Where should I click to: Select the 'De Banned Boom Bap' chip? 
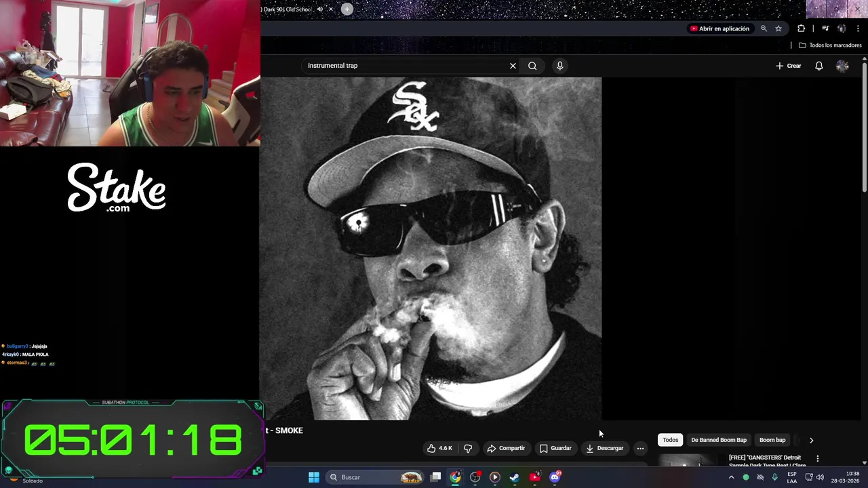pos(718,440)
